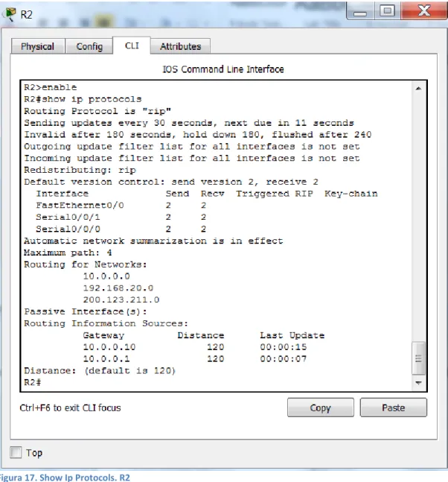The width and height of the screenshot is (448, 482).
Task: Click gateway 10.0.0.10 row
Action: (x=195, y=347)
